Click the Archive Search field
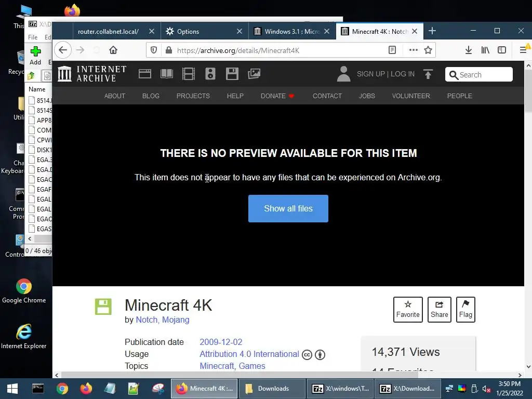The height and width of the screenshot is (399, 532). click(478, 74)
